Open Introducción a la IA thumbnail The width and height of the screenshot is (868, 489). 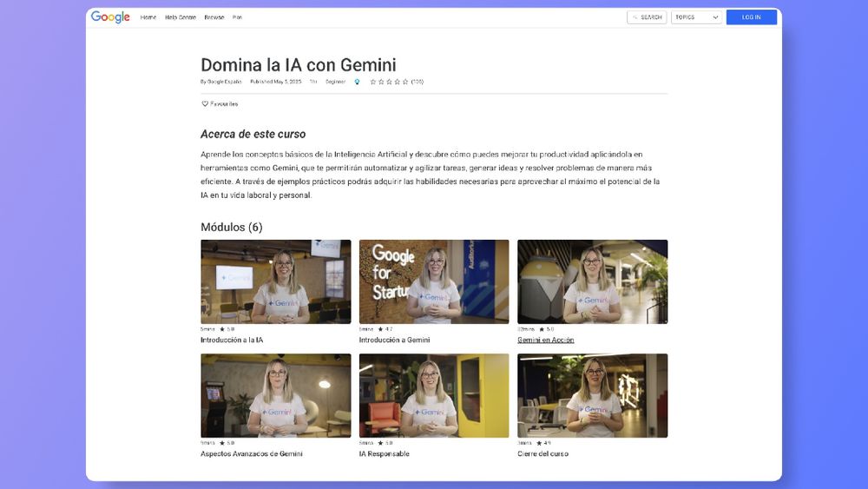(x=276, y=281)
